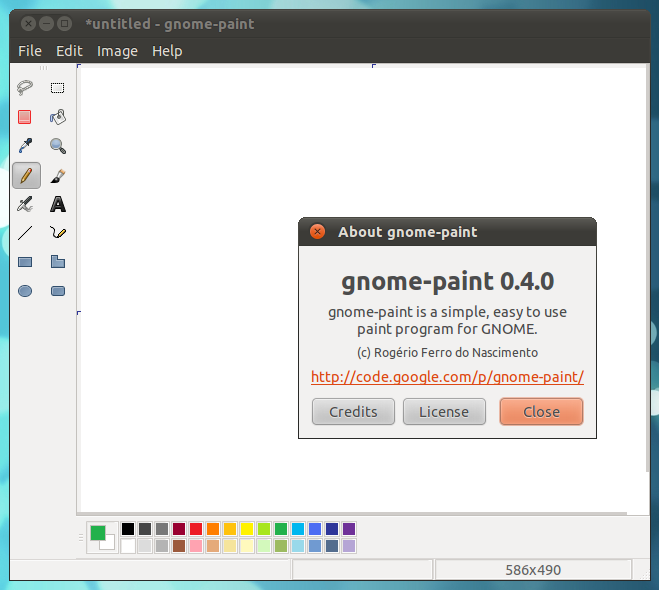Image resolution: width=659 pixels, height=590 pixels.
Task: Select the ellipse shape tool
Action: point(25,291)
